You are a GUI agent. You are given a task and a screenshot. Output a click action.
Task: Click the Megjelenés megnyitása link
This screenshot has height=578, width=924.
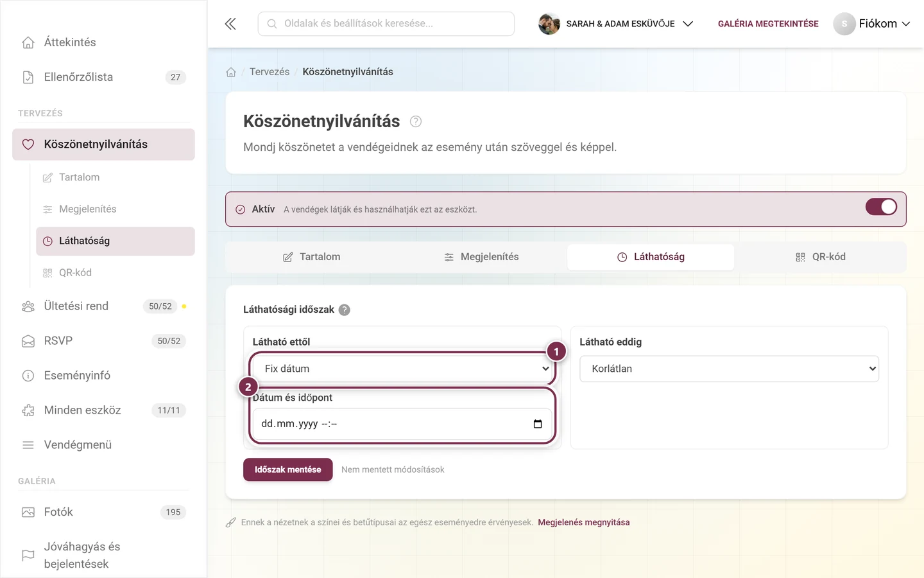pyautogui.click(x=584, y=522)
